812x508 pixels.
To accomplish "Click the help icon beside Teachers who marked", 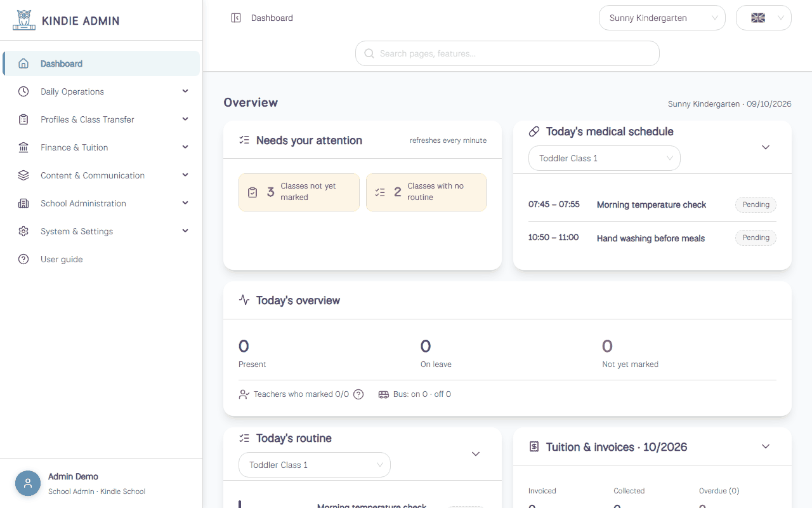I will tap(358, 394).
